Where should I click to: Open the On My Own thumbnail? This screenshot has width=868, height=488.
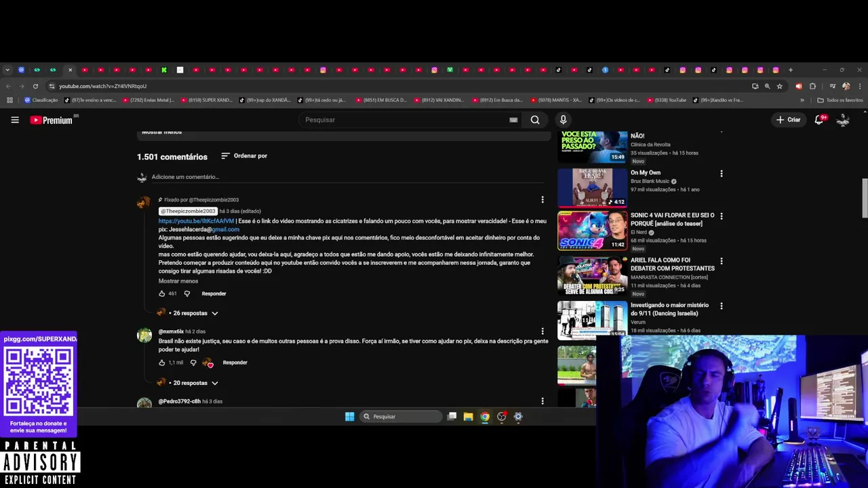pyautogui.click(x=593, y=187)
